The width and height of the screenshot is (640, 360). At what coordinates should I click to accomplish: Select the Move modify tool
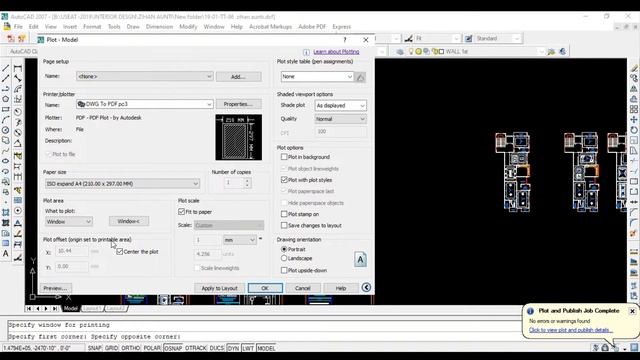pyautogui.click(x=634, y=120)
